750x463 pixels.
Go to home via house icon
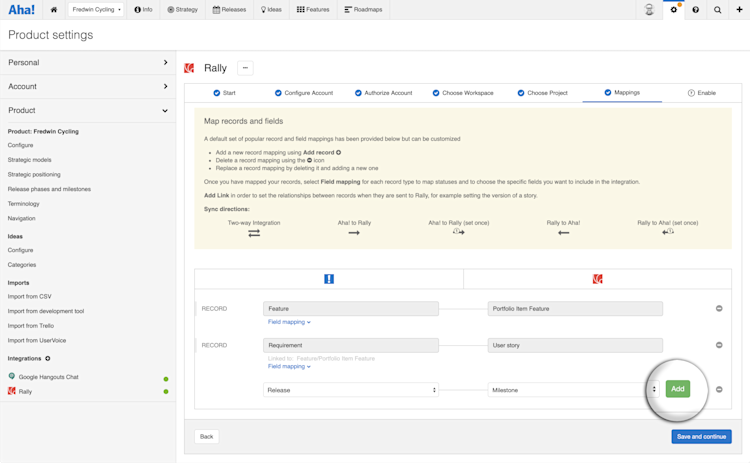(54, 10)
